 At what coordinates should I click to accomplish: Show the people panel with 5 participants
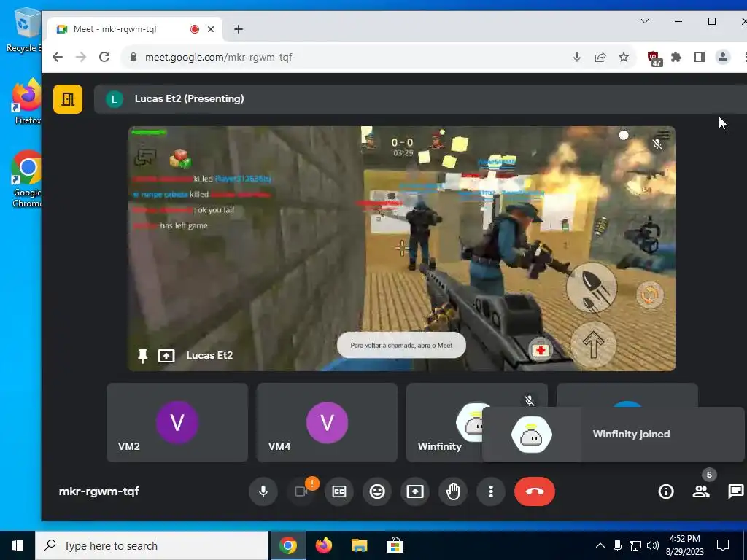coord(701,491)
